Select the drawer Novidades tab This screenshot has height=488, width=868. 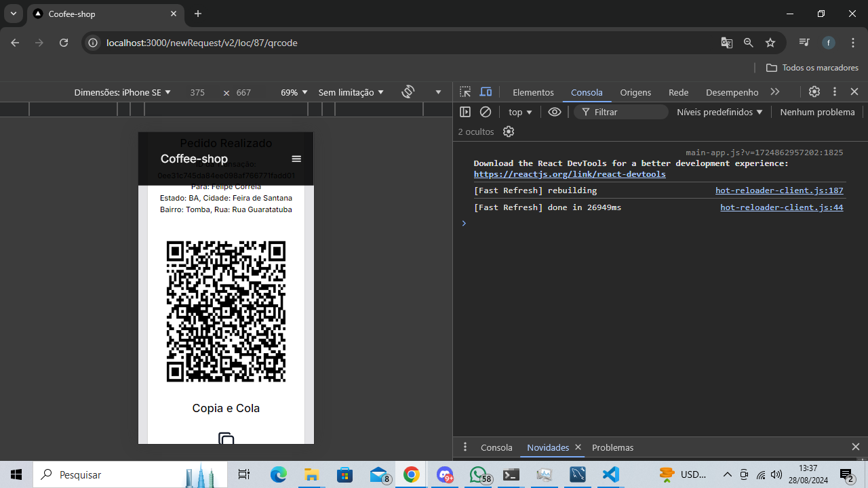click(x=548, y=447)
